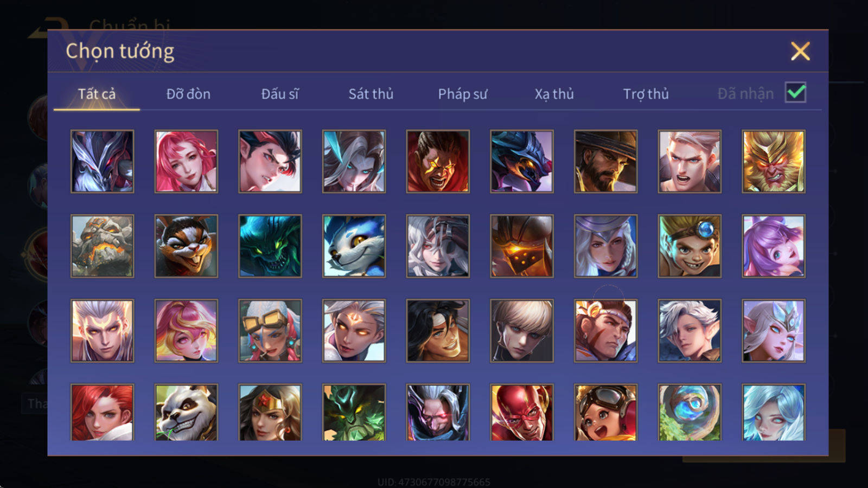This screenshot has width=868, height=488.
Task: Pick the blue fox hero portrait
Action: click(354, 246)
